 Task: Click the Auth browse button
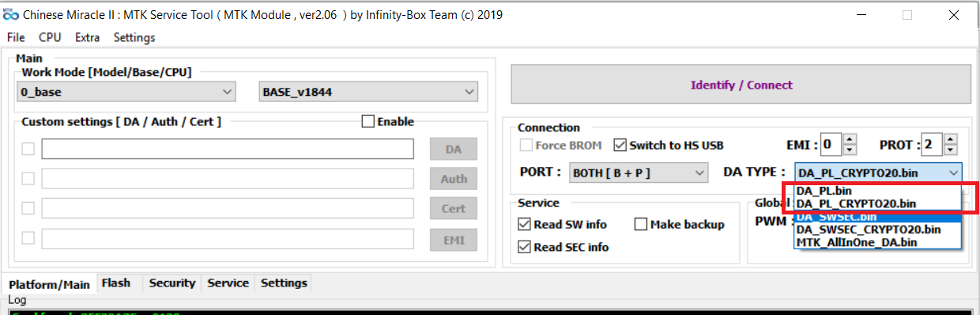coord(454,179)
